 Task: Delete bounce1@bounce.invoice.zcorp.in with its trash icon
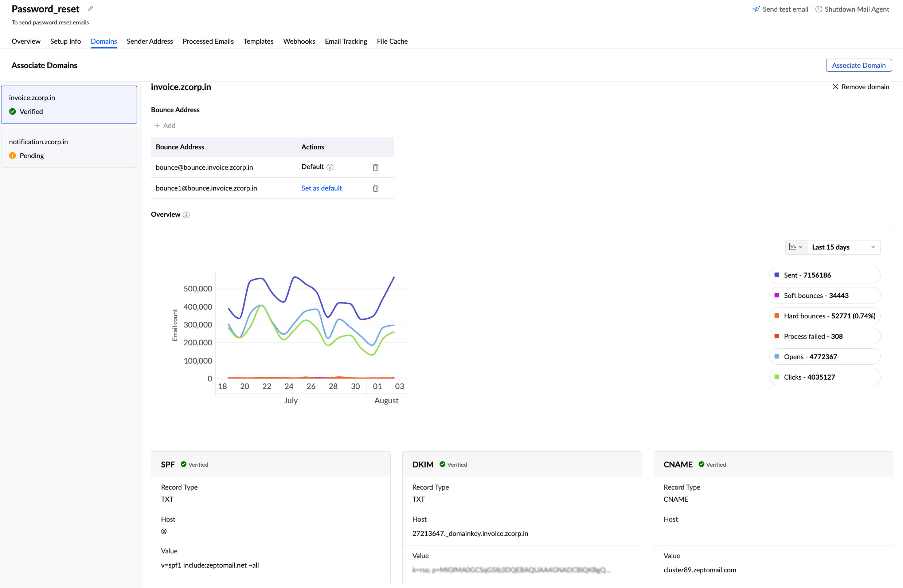click(375, 188)
